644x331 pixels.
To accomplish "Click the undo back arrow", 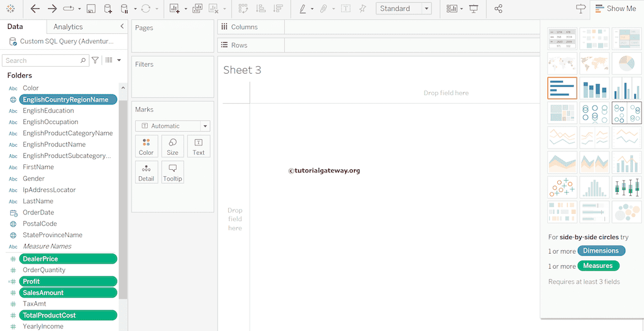I will [x=35, y=9].
